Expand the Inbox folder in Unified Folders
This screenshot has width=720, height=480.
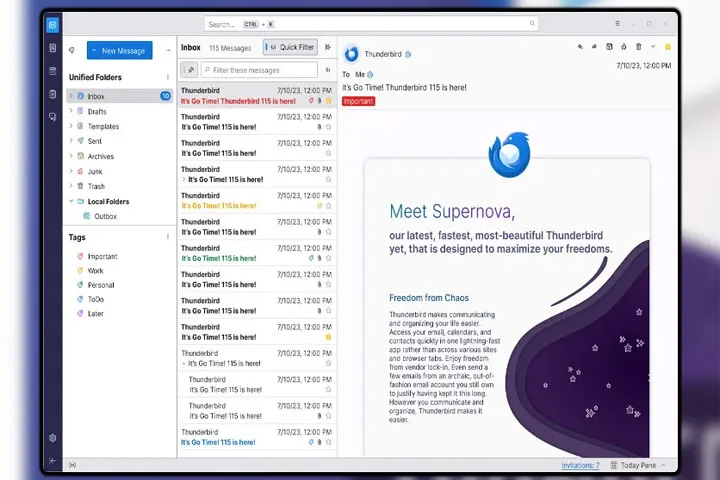click(71, 96)
